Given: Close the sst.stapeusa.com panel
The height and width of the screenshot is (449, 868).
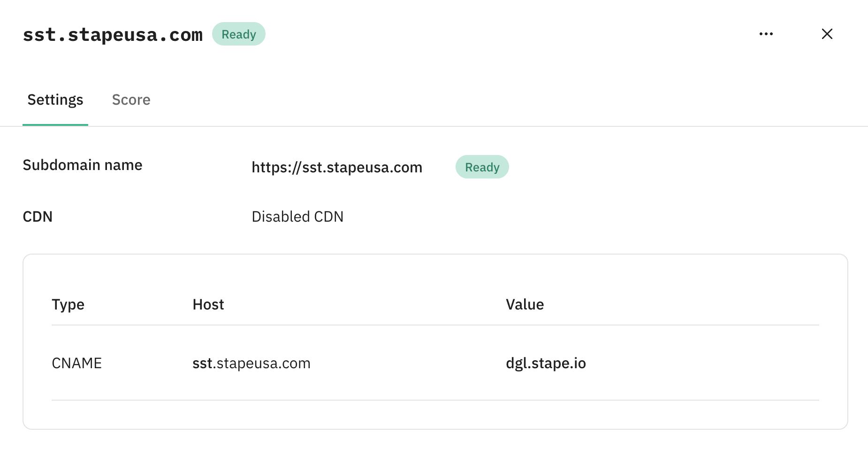Looking at the screenshot, I should [827, 34].
